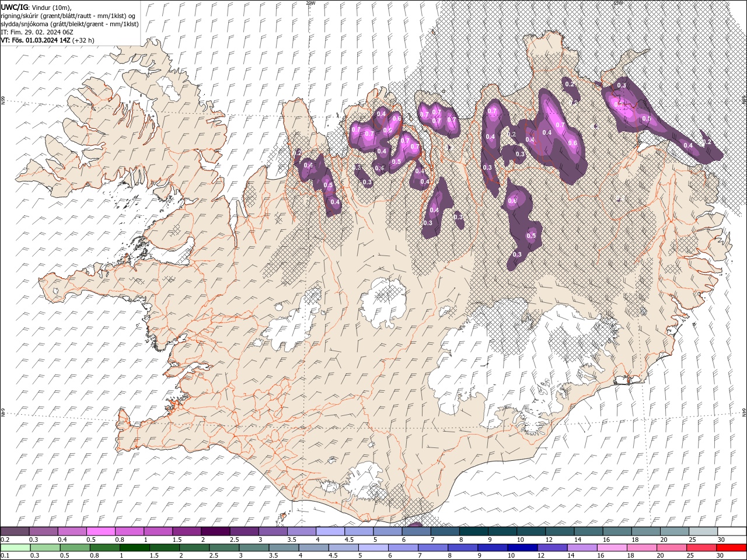Select the 'slydda/snjókoma' description line
The image size is (747, 560).
click(x=68, y=24)
